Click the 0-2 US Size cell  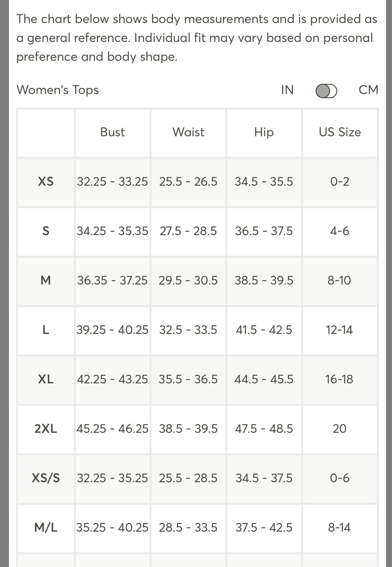point(340,182)
